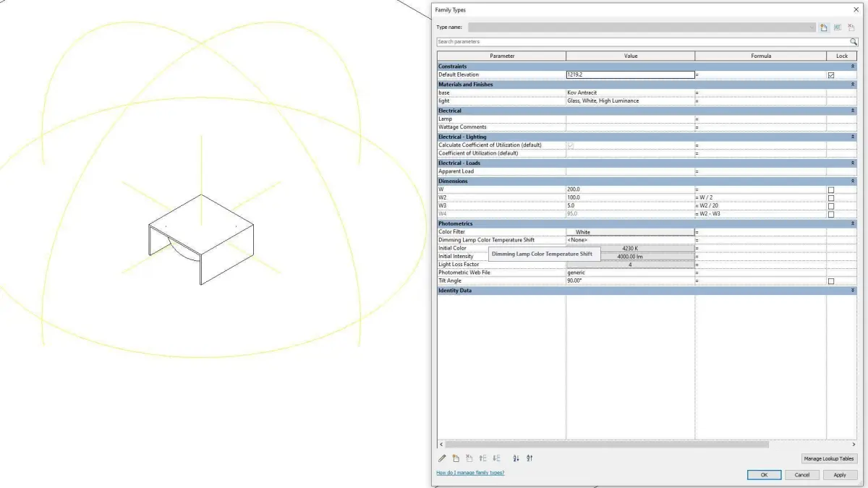Click the Move Parameter Up icon
Image resolution: width=868 pixels, height=488 pixels.
tap(483, 458)
